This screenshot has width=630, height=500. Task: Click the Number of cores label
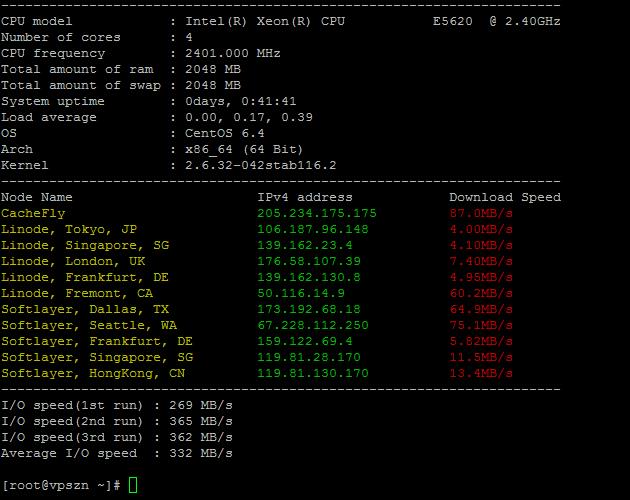click(61, 37)
